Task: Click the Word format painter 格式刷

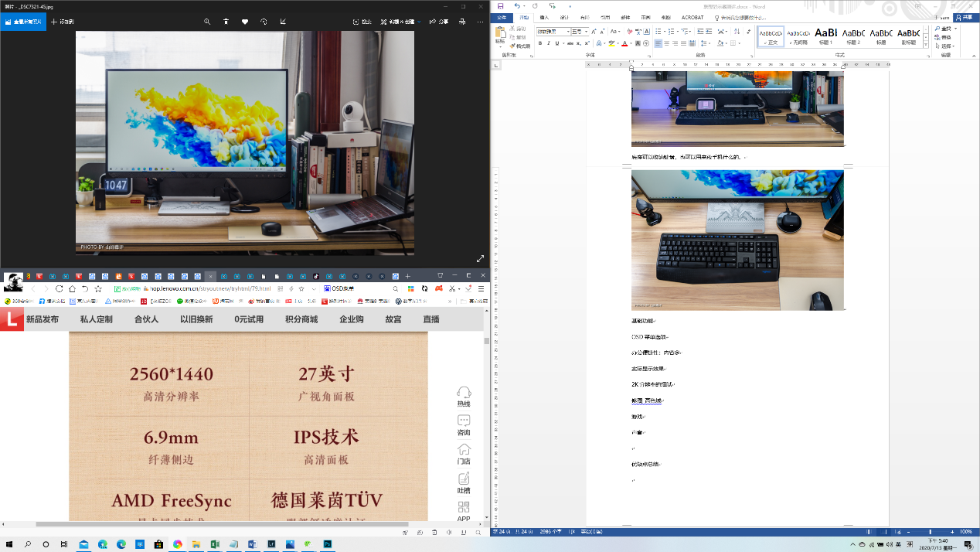Action: pyautogui.click(x=521, y=46)
